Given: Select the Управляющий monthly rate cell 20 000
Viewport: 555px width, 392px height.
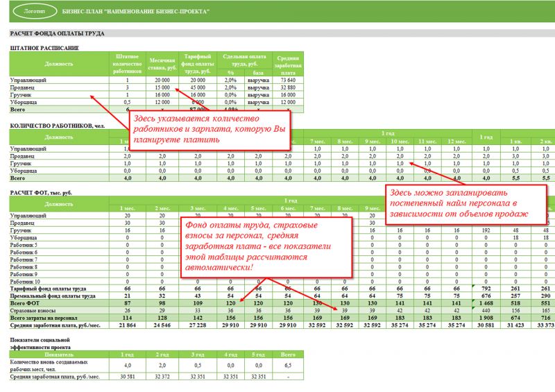Looking at the screenshot, I should [x=162, y=80].
